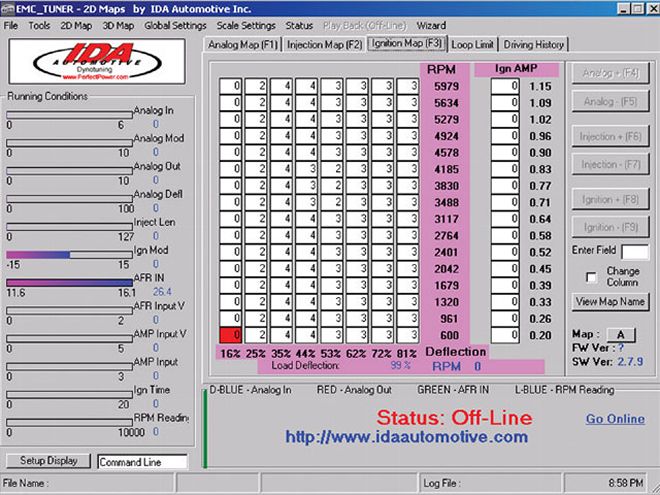This screenshot has height=495, width=660.
Task: Click the RED - Analog Out legend label
Action: (x=354, y=390)
